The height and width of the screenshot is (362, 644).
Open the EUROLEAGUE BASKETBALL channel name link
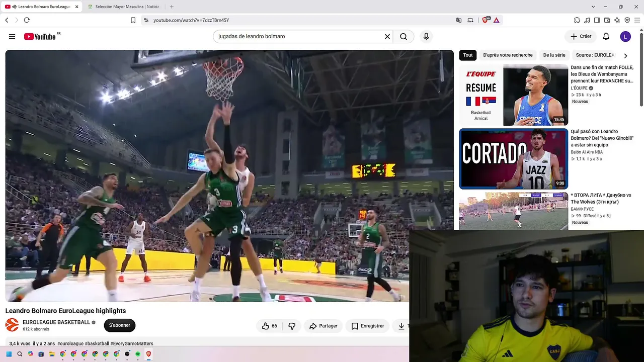pos(56,322)
